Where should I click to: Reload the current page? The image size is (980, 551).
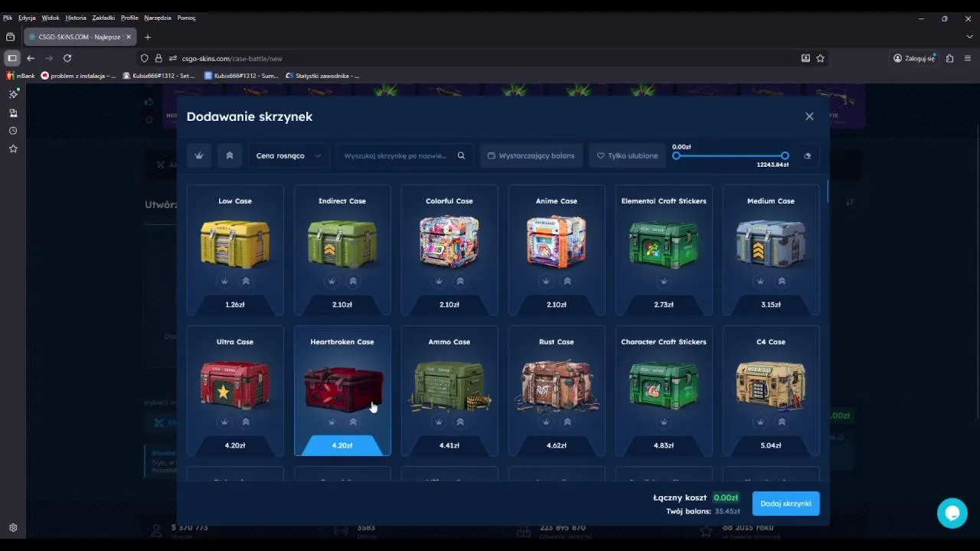67,58
